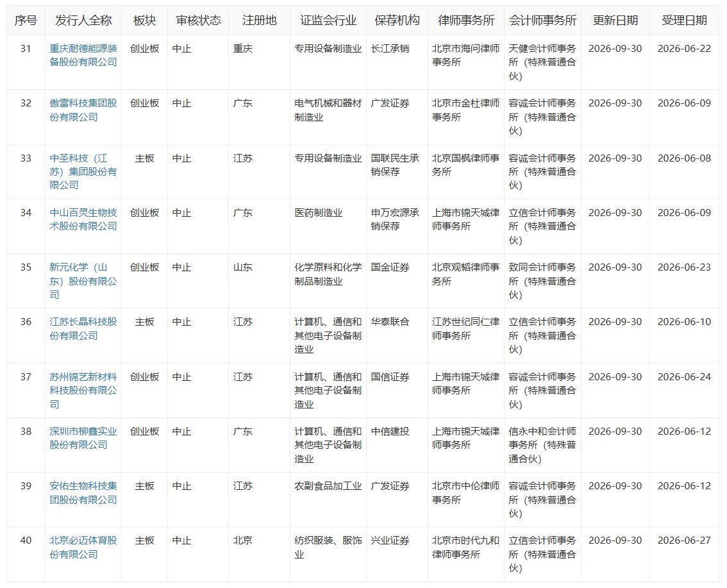Click the 证监会行业 column header
Screen dimensions: 727x588
click(x=328, y=21)
